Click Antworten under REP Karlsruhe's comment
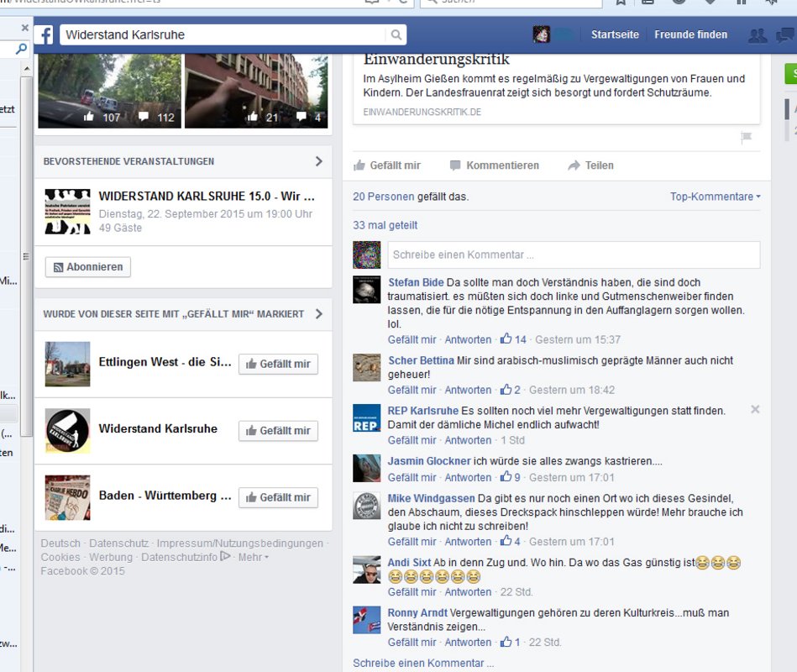This screenshot has width=797, height=672. click(x=468, y=439)
